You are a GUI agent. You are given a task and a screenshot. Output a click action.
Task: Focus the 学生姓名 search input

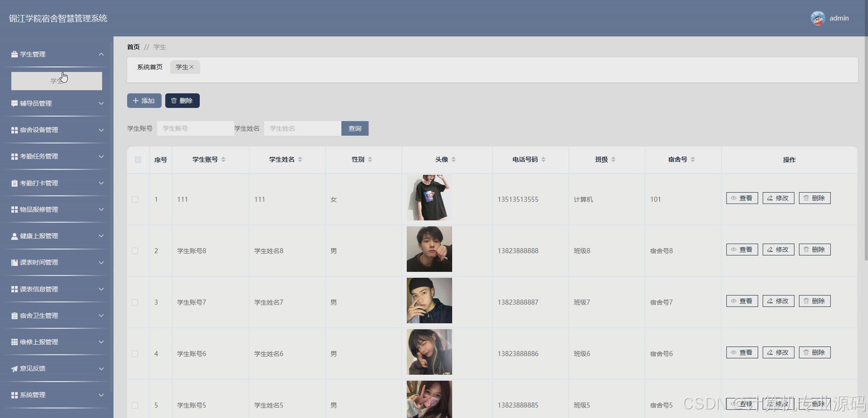303,129
